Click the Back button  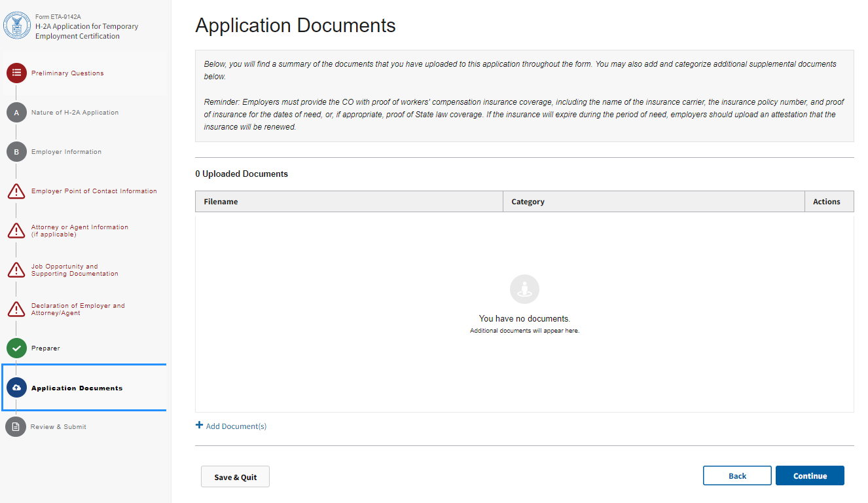tap(737, 476)
